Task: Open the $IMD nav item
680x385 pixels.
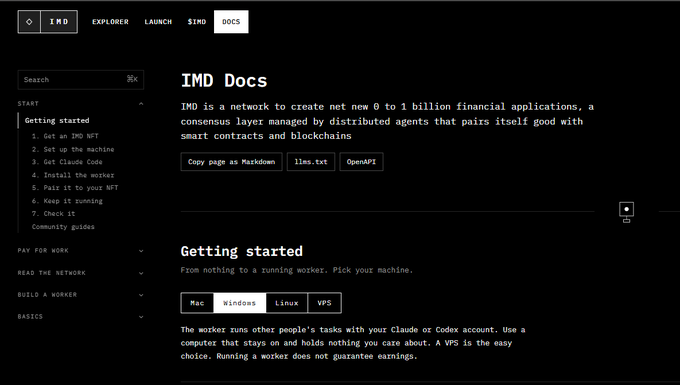Action: pos(196,22)
